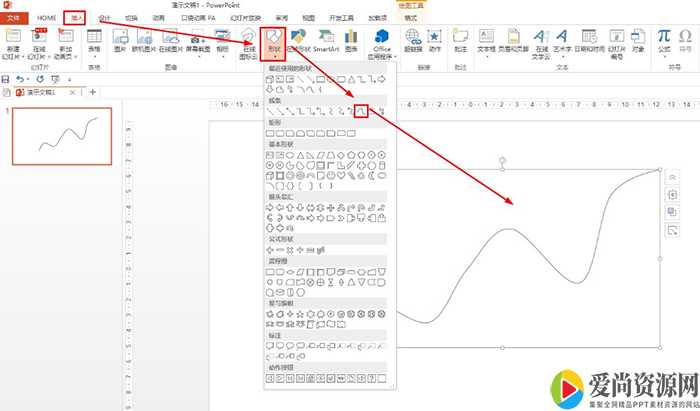Open the File menu tab
The width and height of the screenshot is (700, 411).
pos(15,18)
